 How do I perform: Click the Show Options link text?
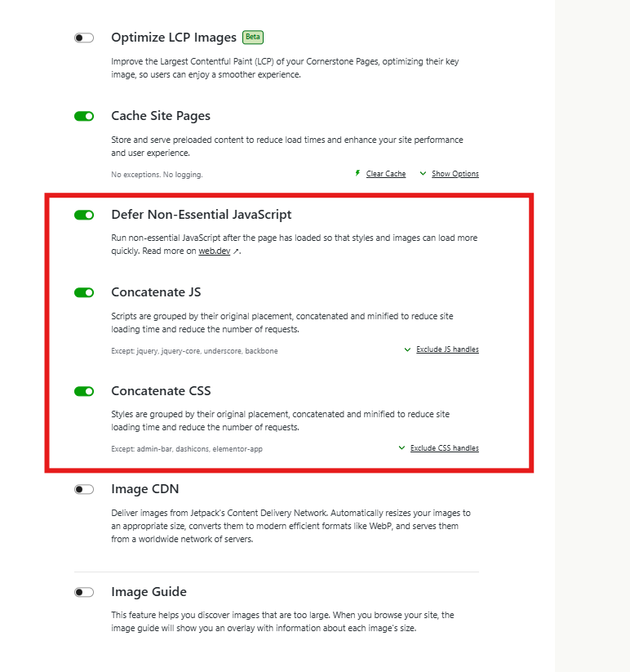point(455,174)
